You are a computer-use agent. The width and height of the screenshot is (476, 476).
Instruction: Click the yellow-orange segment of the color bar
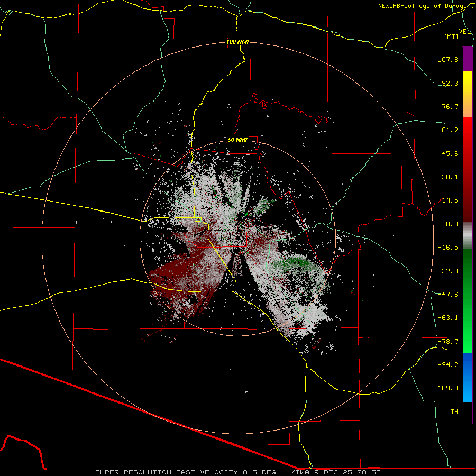point(467,94)
